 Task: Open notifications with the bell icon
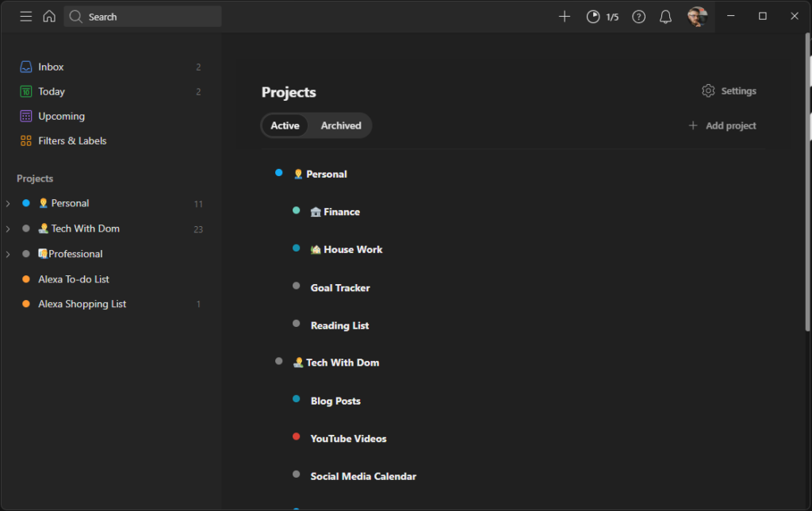(665, 16)
